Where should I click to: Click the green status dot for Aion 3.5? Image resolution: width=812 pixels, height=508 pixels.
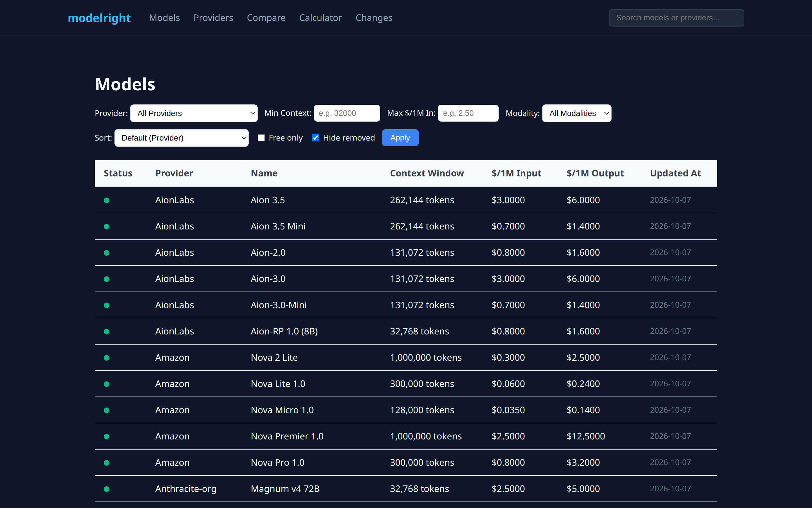pos(107,200)
